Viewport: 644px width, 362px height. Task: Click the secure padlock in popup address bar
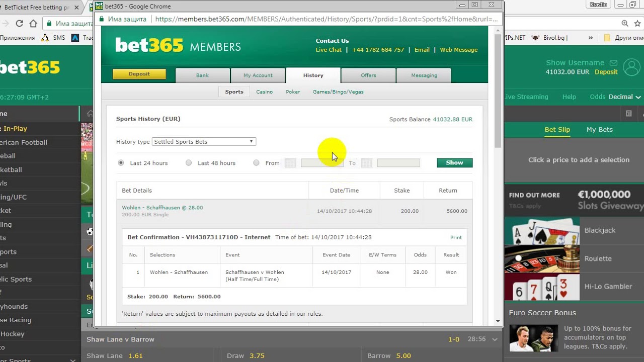click(101, 19)
